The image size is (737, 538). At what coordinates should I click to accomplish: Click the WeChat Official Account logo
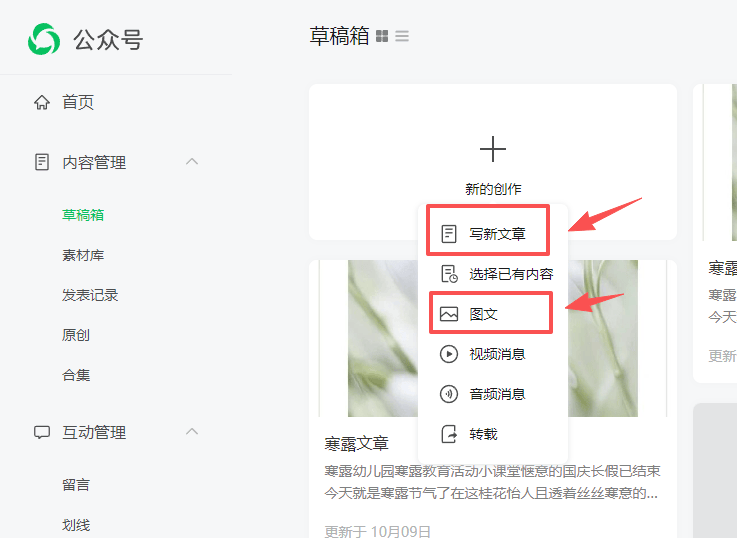click(43, 39)
